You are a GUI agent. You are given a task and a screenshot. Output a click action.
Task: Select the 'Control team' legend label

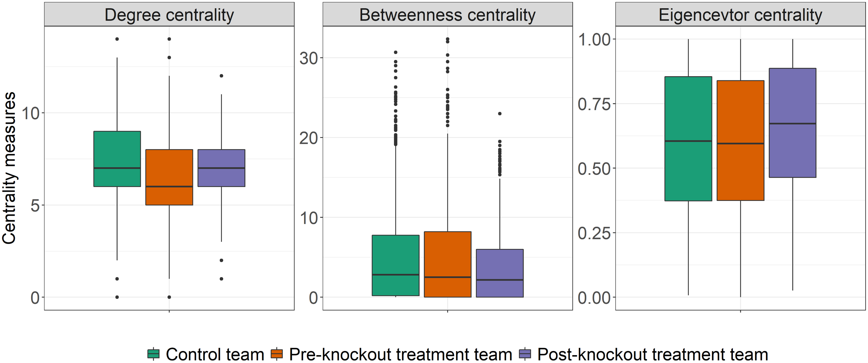coord(215,354)
